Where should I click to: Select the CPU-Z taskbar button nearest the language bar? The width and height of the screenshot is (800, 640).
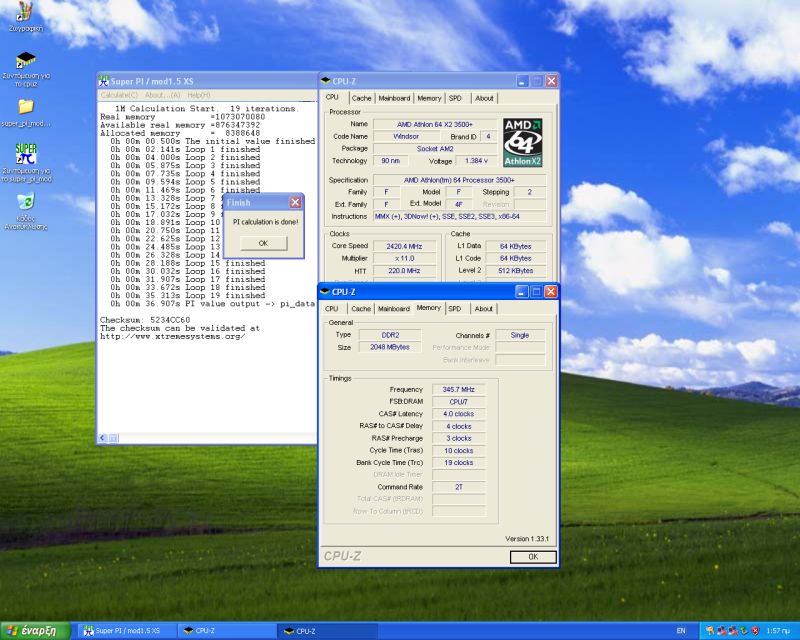[x=328, y=631]
